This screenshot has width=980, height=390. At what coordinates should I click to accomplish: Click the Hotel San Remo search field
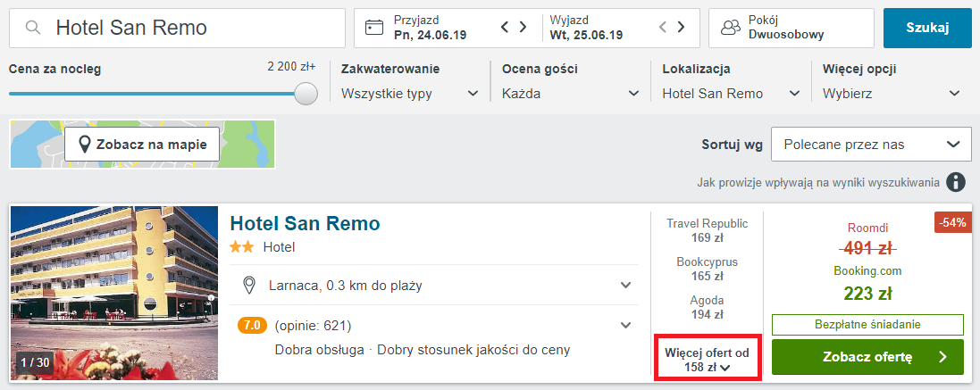pyautogui.click(x=177, y=28)
